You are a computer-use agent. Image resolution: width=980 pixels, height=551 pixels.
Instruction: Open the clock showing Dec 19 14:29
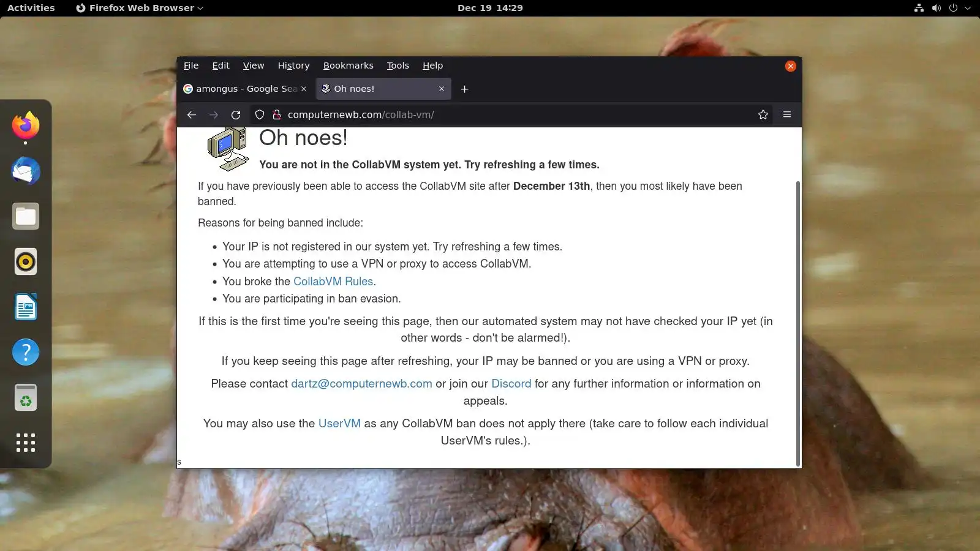[x=490, y=8]
